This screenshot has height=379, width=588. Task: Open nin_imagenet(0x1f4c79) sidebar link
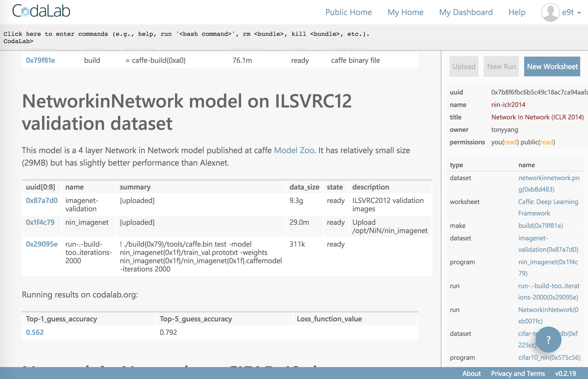point(548,268)
